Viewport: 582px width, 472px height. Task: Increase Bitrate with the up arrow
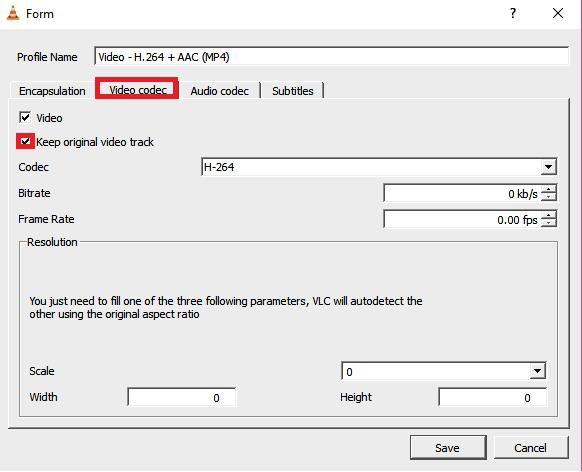(x=549, y=189)
